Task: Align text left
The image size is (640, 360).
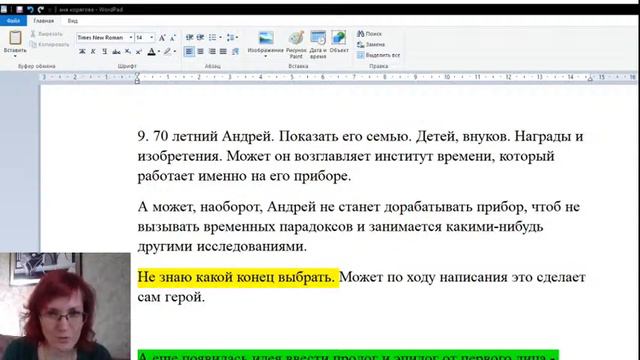Action: click(x=189, y=51)
